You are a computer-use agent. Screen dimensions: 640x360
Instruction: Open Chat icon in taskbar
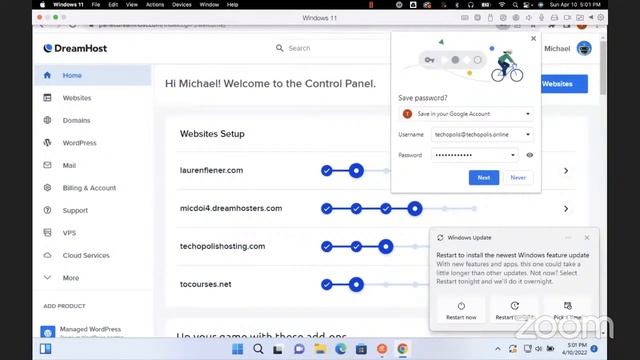(x=299, y=349)
